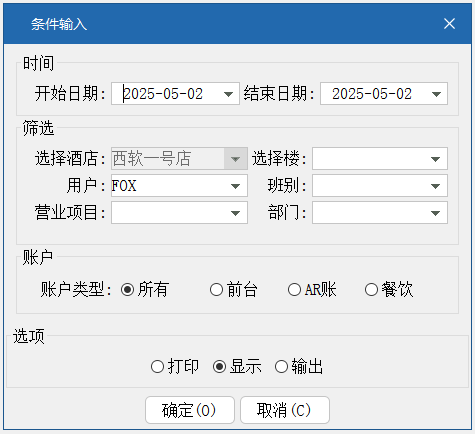Click the disabled 选择酒店 dropdown arrow
Image resolution: width=475 pixels, height=434 pixels.
(235, 159)
